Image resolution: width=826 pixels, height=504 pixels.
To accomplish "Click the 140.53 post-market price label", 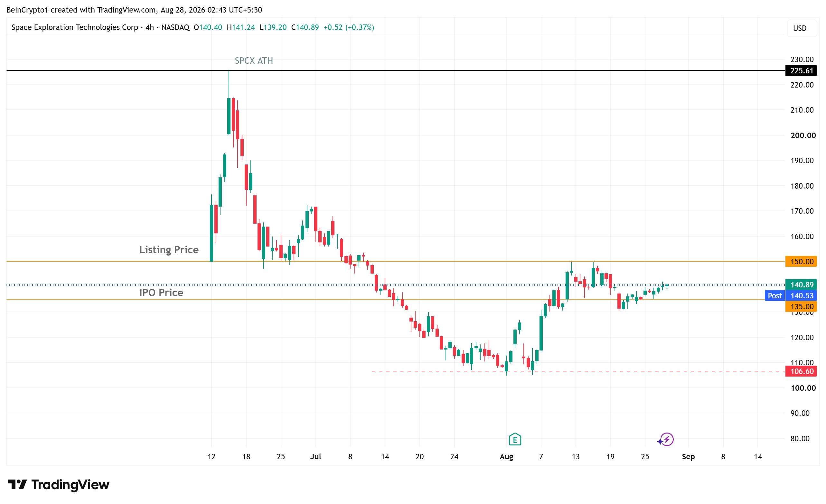I will pyautogui.click(x=801, y=295).
